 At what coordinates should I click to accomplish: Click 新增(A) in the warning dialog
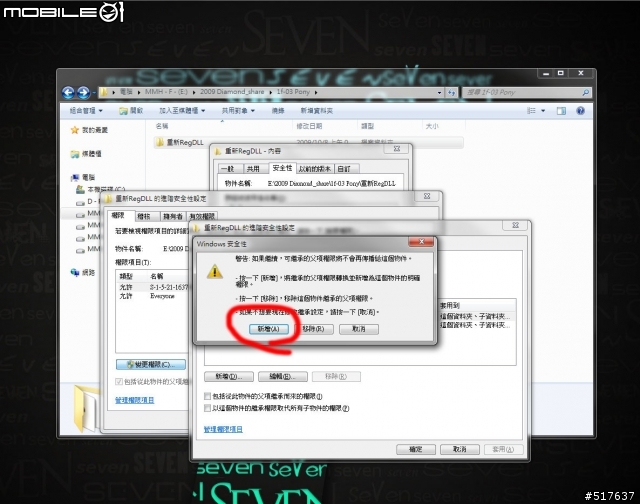269,329
